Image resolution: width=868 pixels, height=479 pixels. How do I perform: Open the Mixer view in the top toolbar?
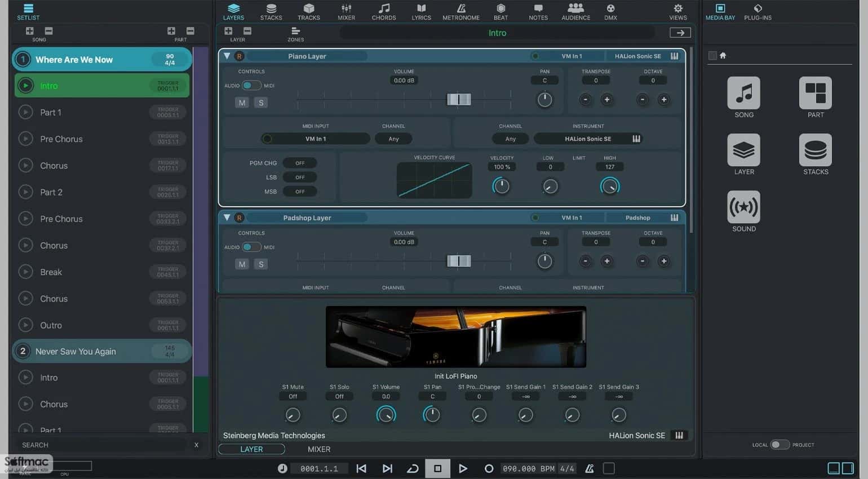346,12
